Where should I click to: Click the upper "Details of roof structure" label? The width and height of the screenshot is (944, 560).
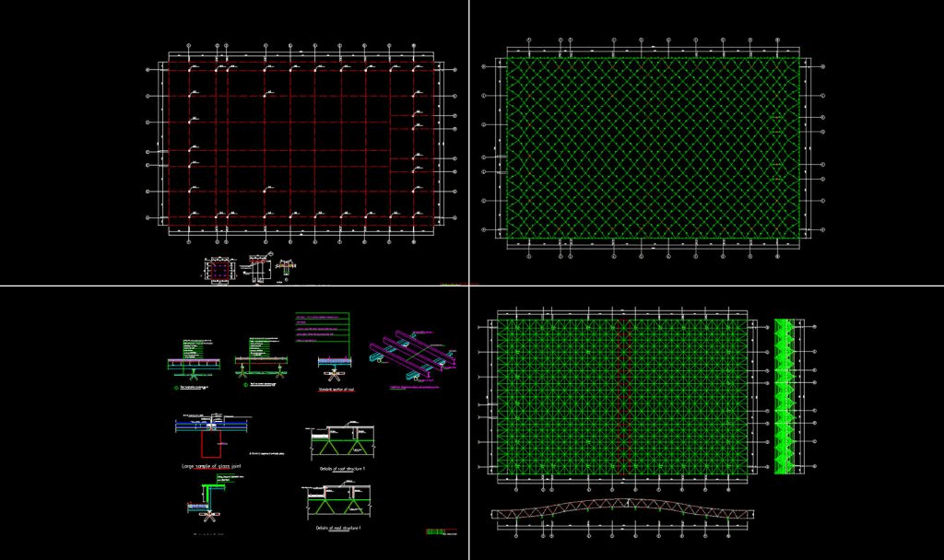pyautogui.click(x=340, y=468)
